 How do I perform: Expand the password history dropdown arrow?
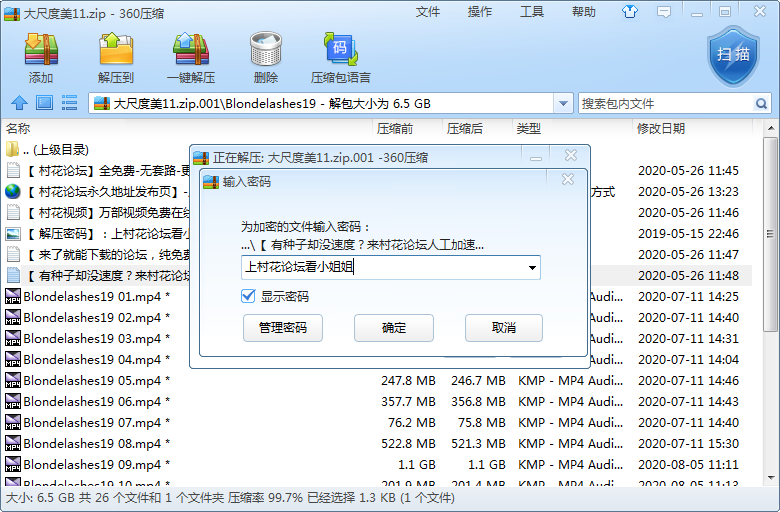click(532, 268)
